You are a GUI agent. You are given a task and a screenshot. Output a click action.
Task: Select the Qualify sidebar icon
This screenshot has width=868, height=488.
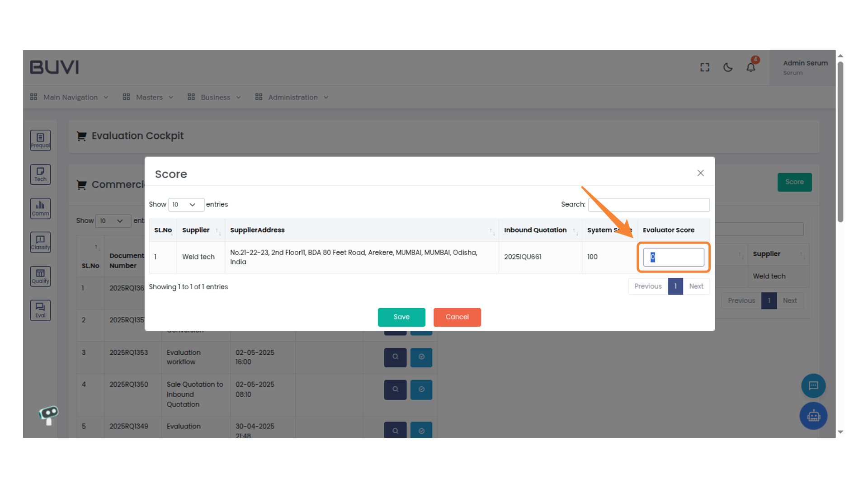point(40,276)
